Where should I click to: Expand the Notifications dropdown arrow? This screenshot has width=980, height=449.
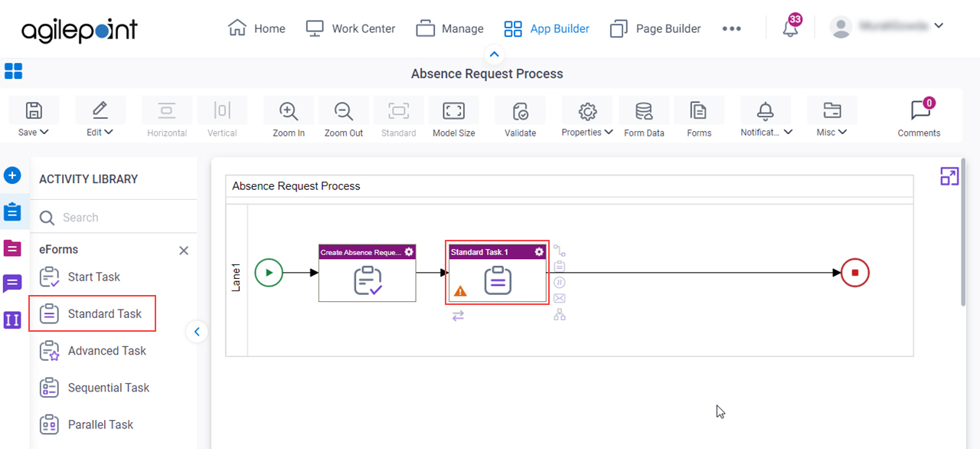pyautogui.click(x=788, y=132)
